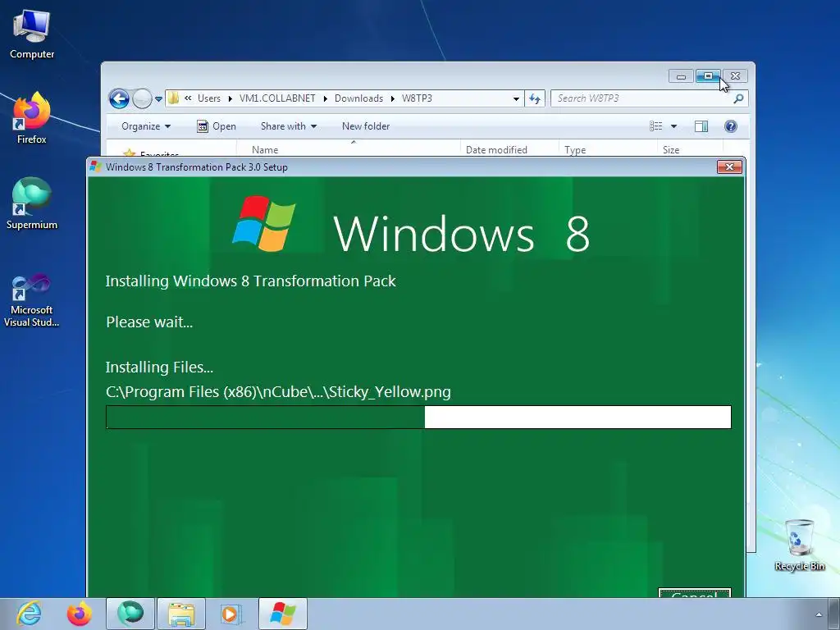Select the Windows 8 setup taskbar button
Image resolution: width=840 pixels, height=630 pixels.
[283, 614]
